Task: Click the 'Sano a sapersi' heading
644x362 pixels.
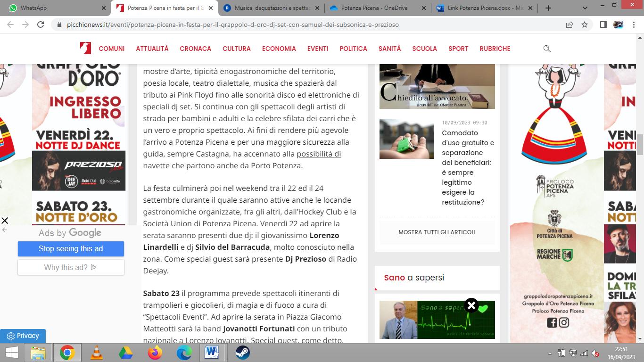Action: pyautogui.click(x=414, y=278)
